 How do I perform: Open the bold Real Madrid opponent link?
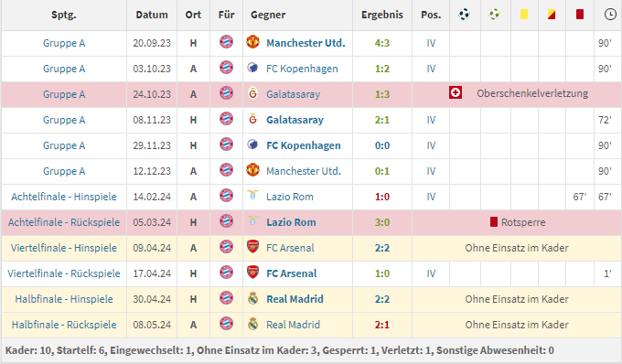click(x=295, y=299)
